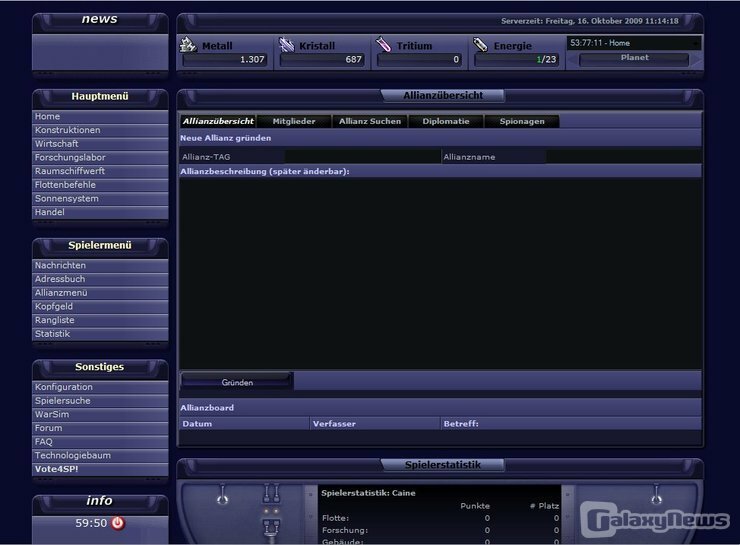The image size is (740, 545).
Task: Open Sonnensystem view
Action: tap(100, 199)
